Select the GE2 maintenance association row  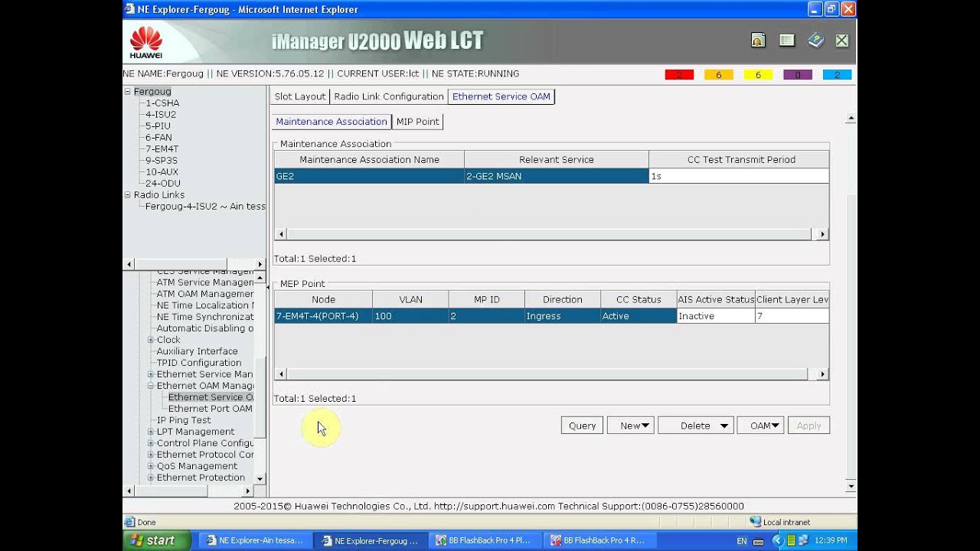[551, 176]
